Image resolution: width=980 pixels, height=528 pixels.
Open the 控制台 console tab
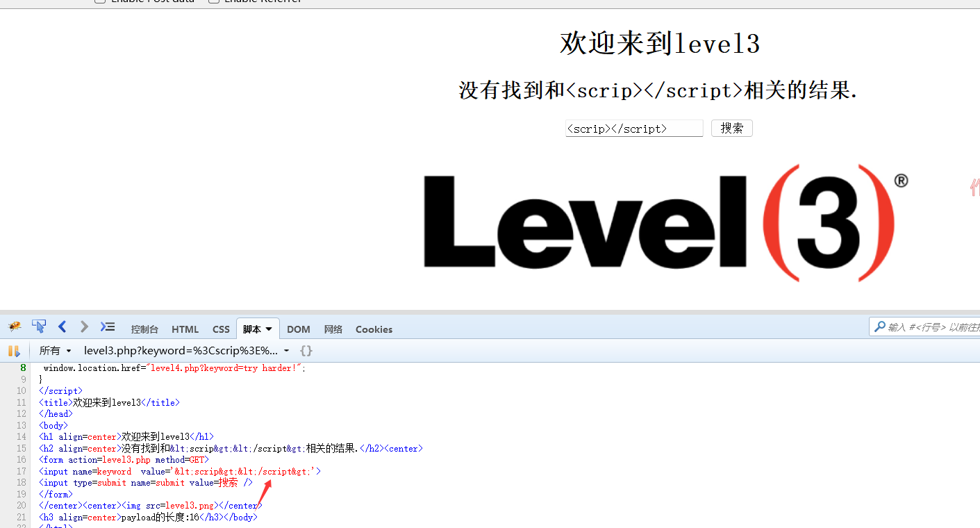coord(144,329)
